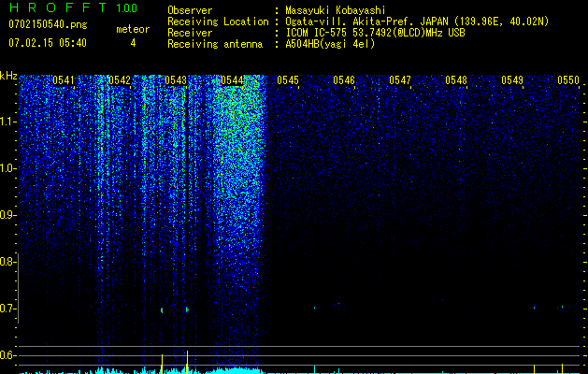
Task: Click the 1.0 kHz axis label
Action: (x=8, y=168)
